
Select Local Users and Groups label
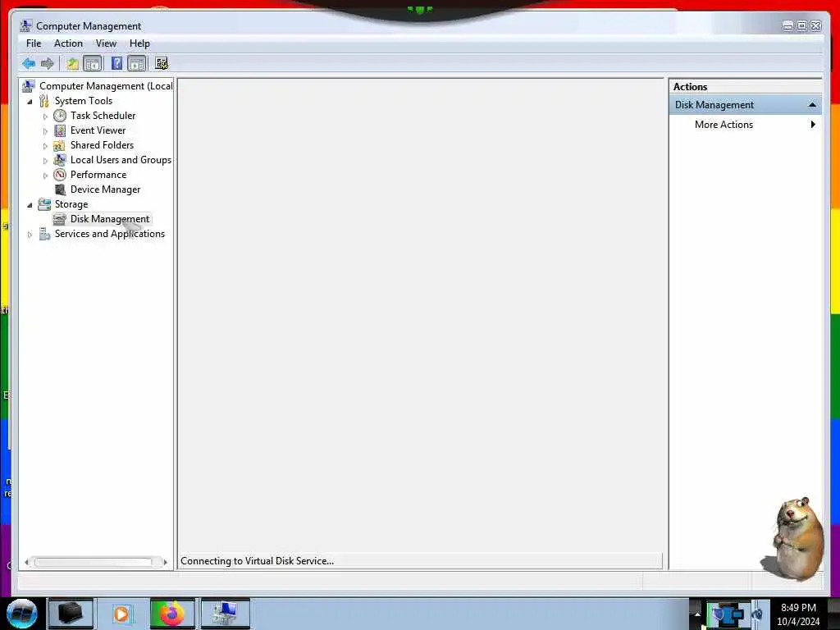click(x=121, y=160)
